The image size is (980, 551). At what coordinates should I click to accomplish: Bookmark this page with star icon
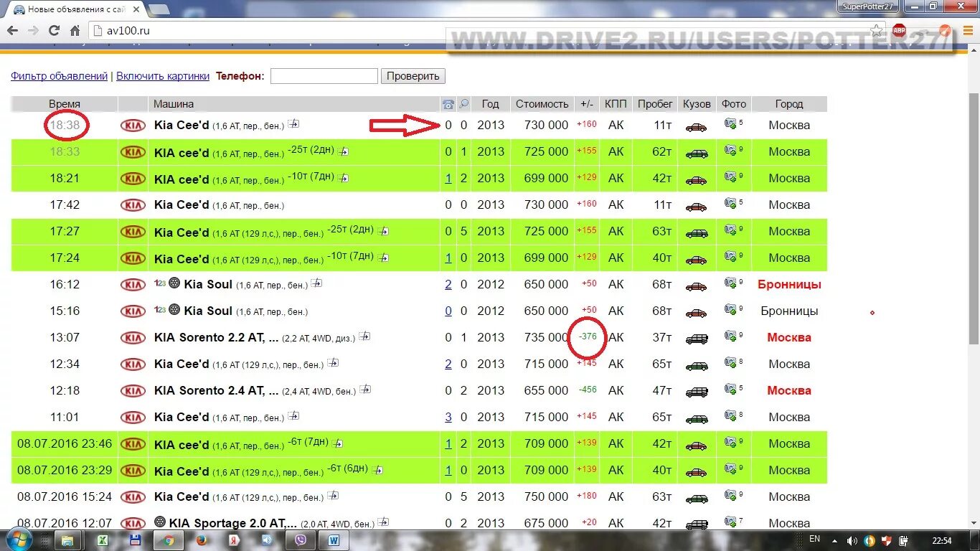[877, 31]
